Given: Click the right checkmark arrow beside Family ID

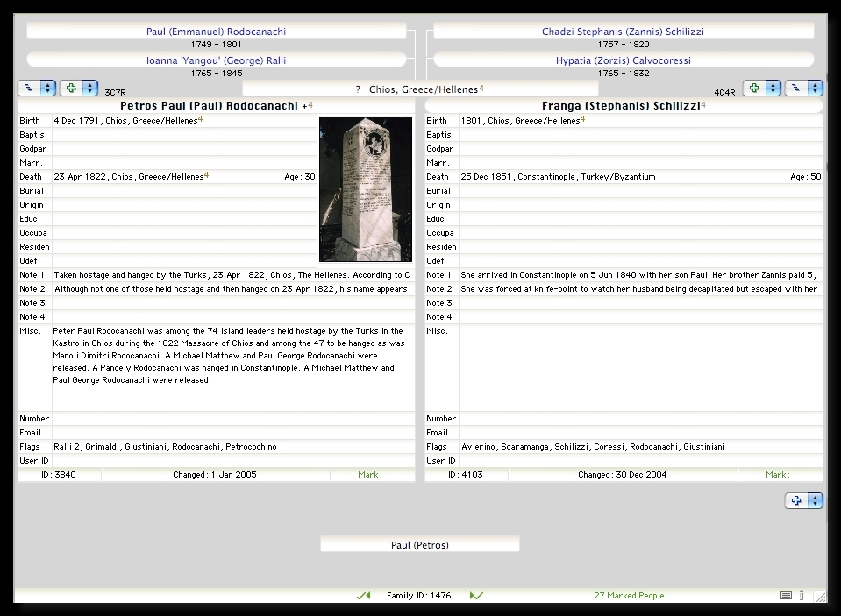Looking at the screenshot, I should (x=476, y=596).
